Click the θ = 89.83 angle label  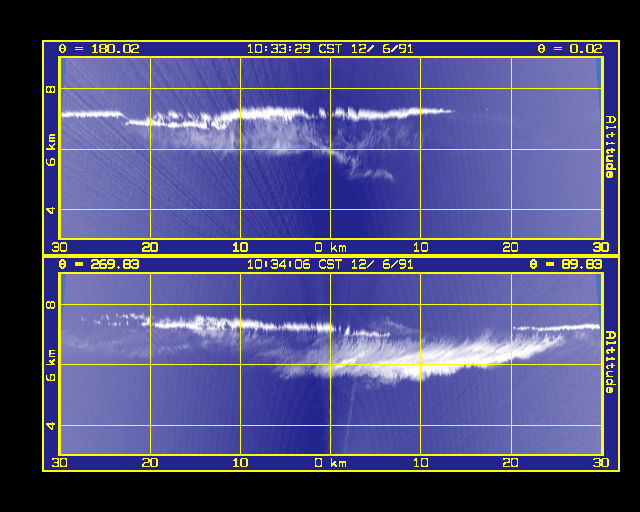(x=566, y=264)
